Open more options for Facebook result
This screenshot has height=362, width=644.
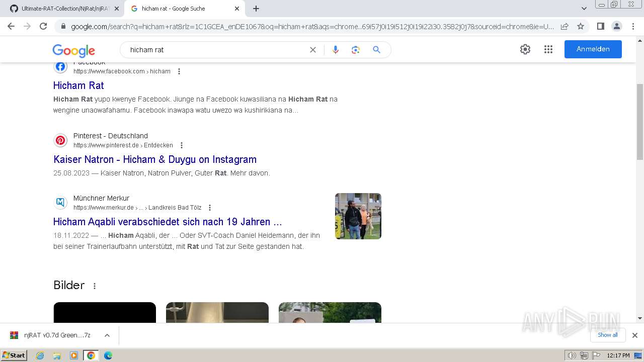click(179, 71)
